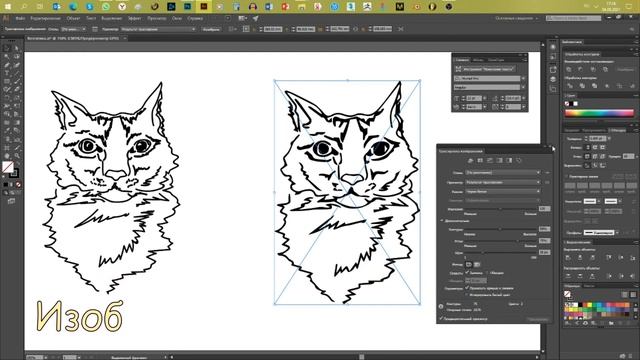Select the Magic Wand tool

coord(7,56)
